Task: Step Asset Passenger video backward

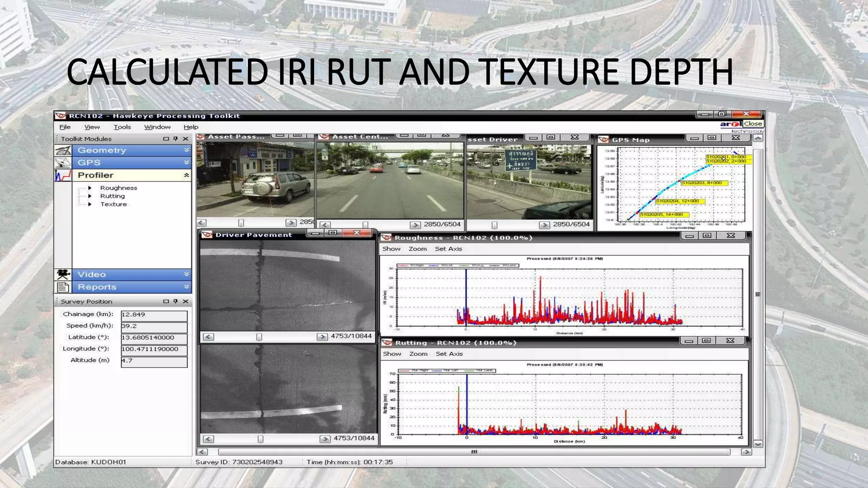Action: pyautogui.click(x=202, y=223)
